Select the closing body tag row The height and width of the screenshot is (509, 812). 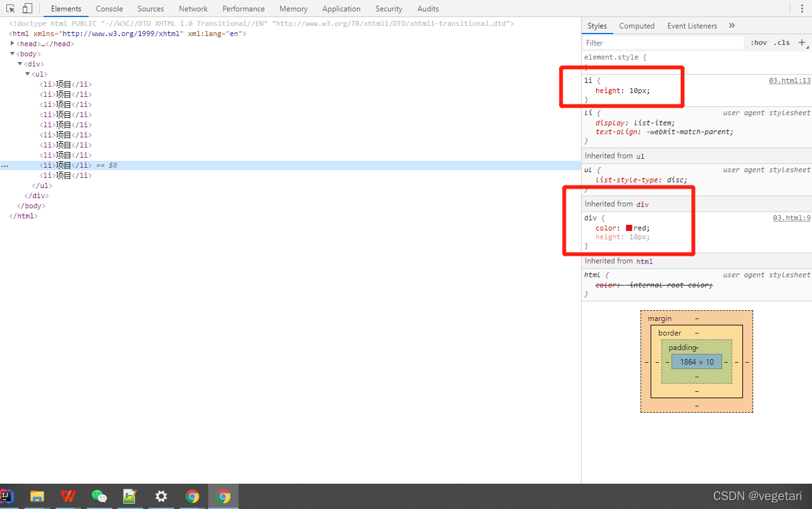pos(31,206)
